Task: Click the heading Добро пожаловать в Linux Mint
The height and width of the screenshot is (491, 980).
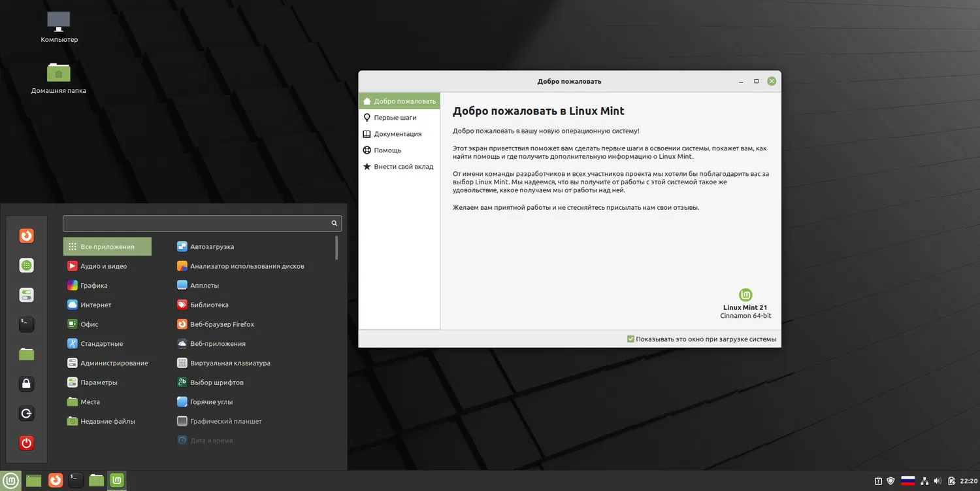Action: click(x=538, y=111)
